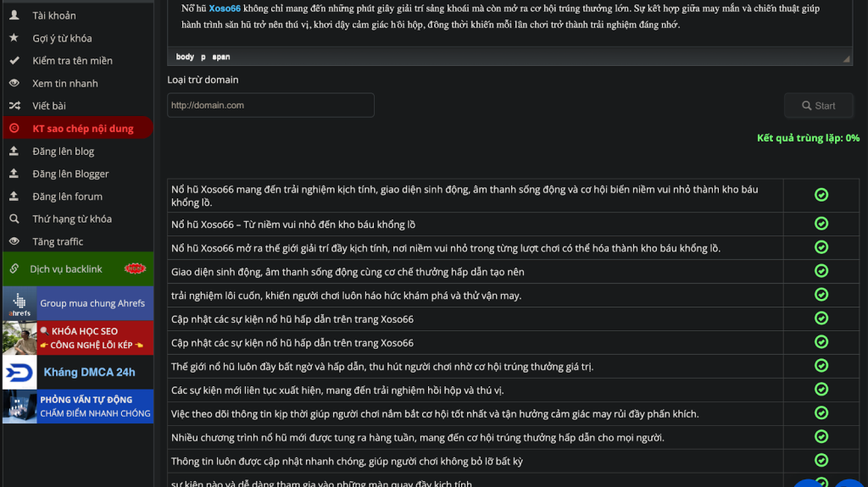868x487 pixels.
Task: Click the magnifier icon beside Thứ hạng từ khóa
Action: tap(14, 219)
